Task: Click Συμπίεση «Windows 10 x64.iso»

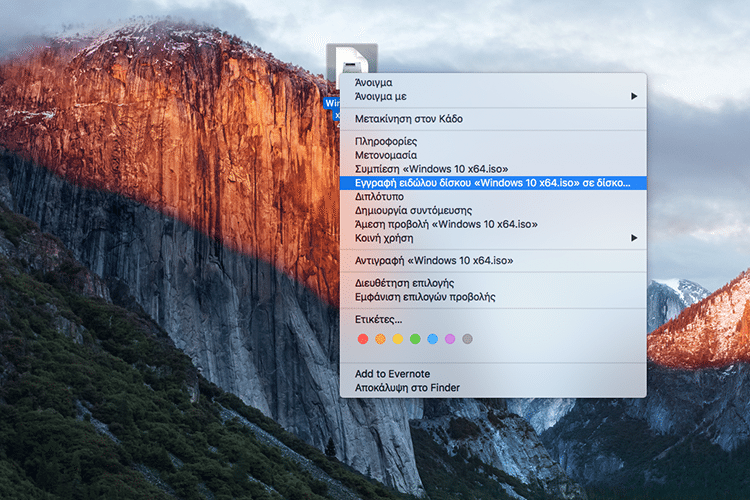Action: tap(493, 169)
